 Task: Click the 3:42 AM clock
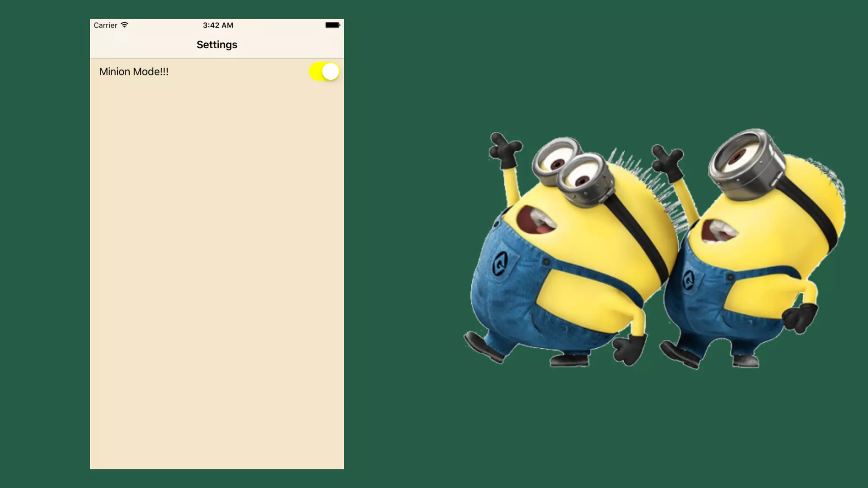point(218,25)
